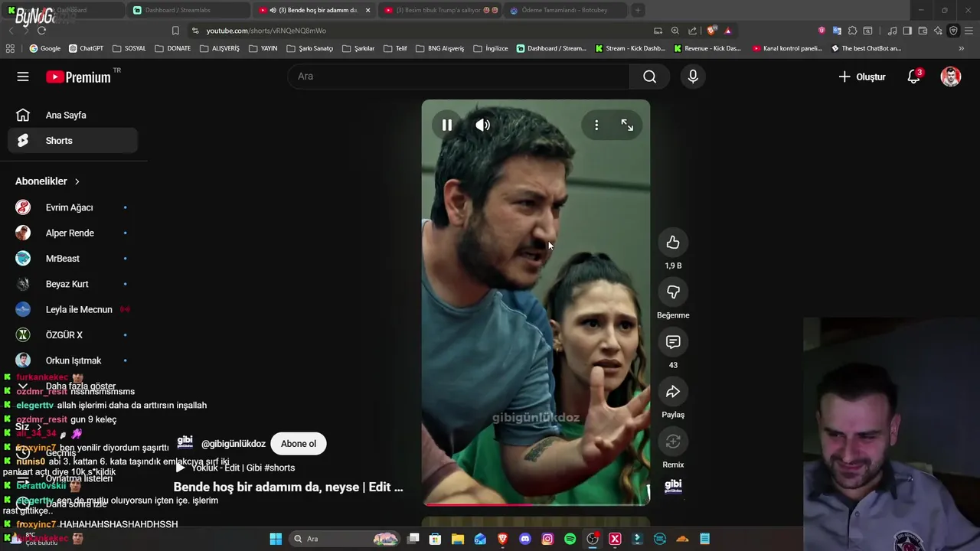Open the SOSYAL bookmark folder
The image size is (980, 551).
(129, 48)
